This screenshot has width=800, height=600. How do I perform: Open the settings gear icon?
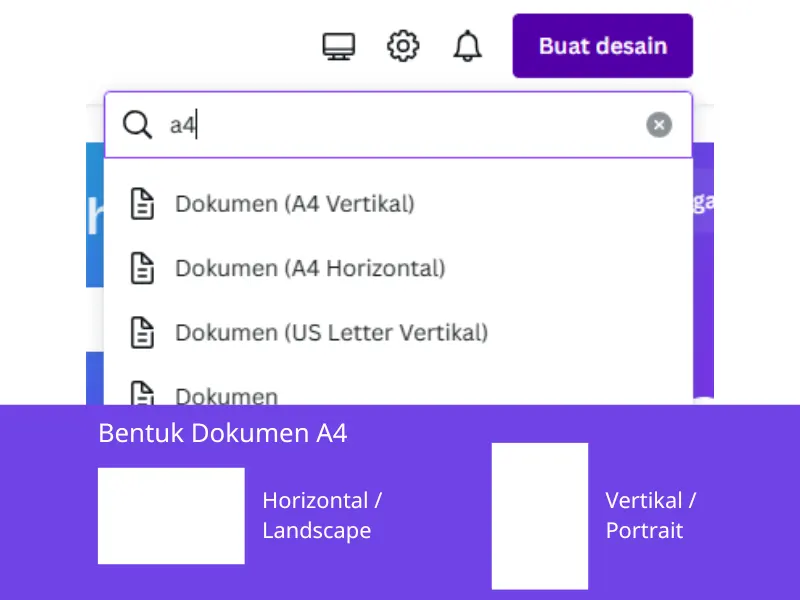(x=402, y=45)
